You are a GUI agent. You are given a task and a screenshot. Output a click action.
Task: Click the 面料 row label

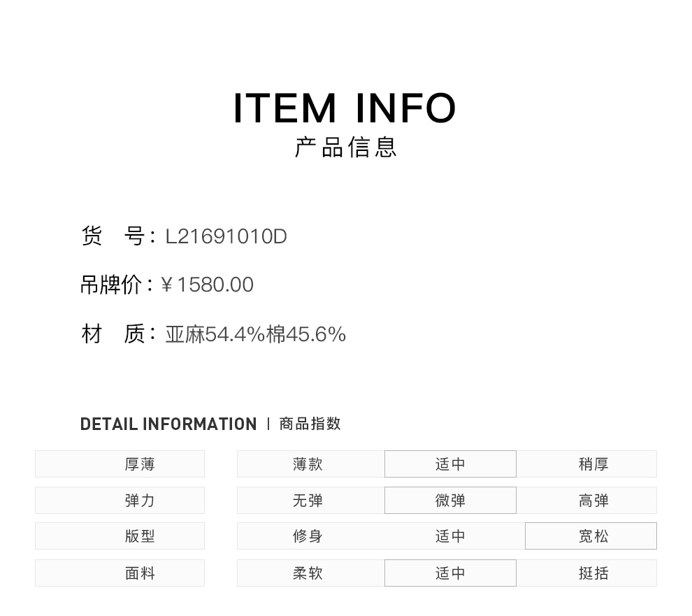[140, 573]
